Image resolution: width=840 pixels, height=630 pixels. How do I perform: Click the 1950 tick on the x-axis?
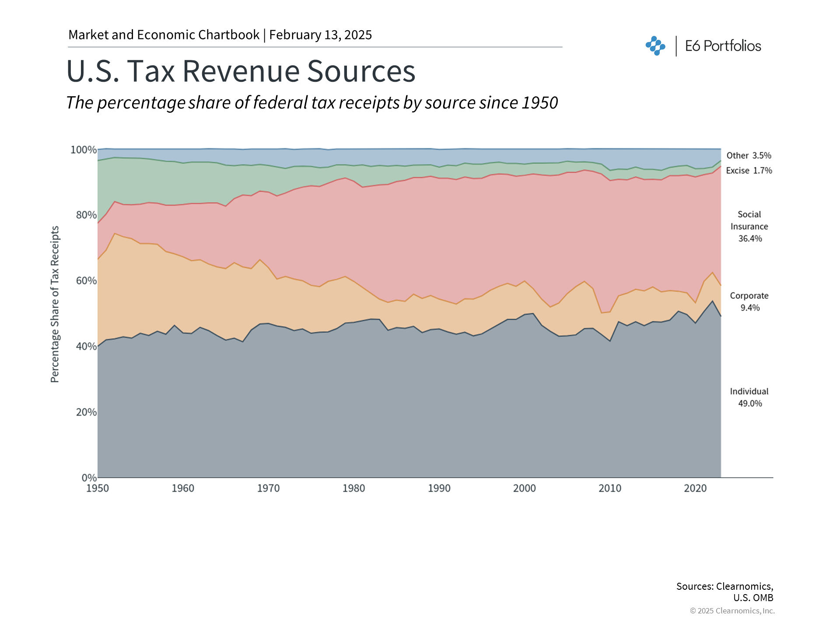tap(97, 488)
